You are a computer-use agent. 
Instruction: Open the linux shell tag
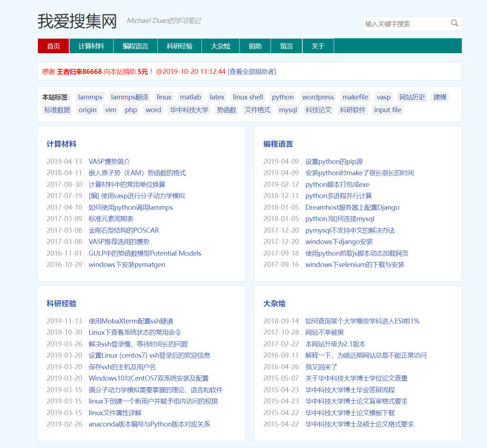point(248,97)
